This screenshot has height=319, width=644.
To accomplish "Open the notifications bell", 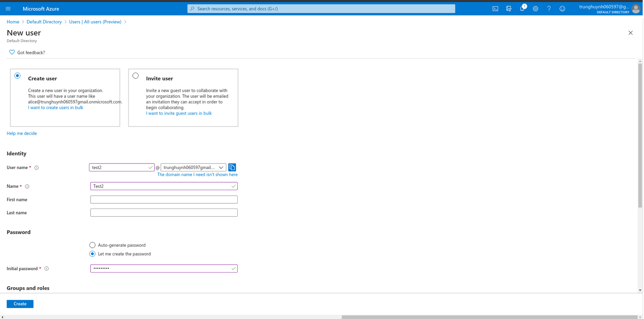I will pos(522,9).
